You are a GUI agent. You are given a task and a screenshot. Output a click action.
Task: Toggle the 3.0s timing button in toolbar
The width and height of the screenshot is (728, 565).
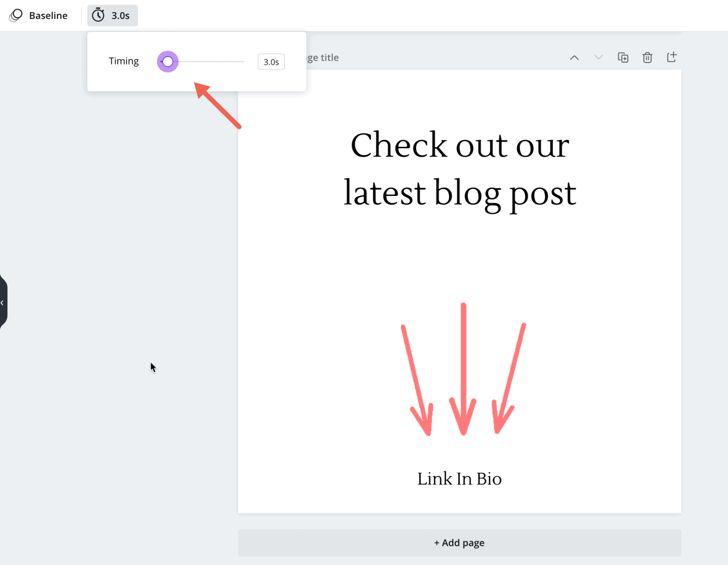(113, 15)
